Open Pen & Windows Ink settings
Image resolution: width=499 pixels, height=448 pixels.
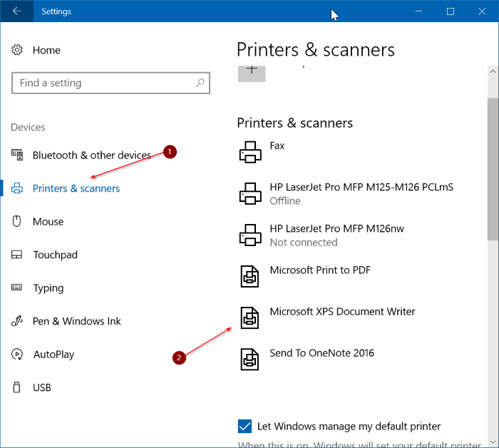coord(77,321)
